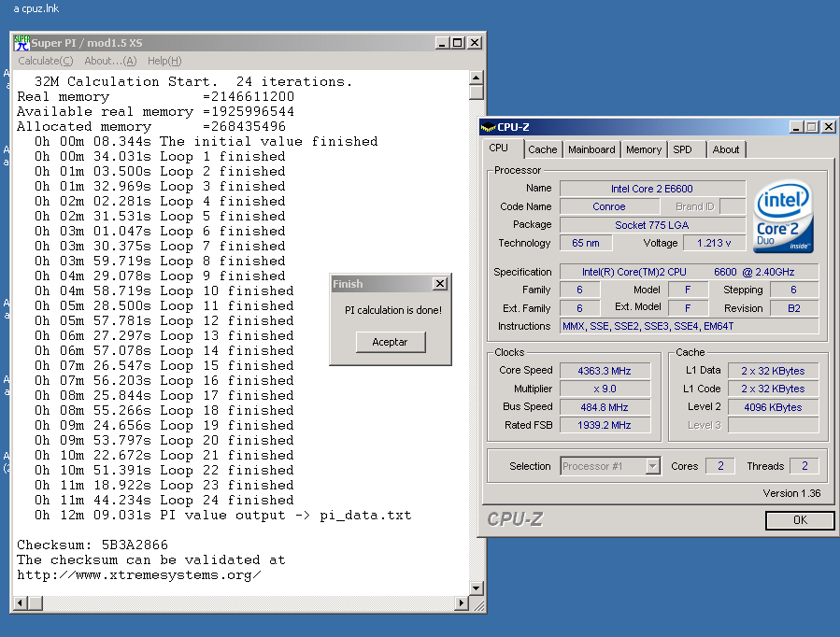Click the empty Brand ID field
This screenshot has width=840, height=637.
point(733,206)
